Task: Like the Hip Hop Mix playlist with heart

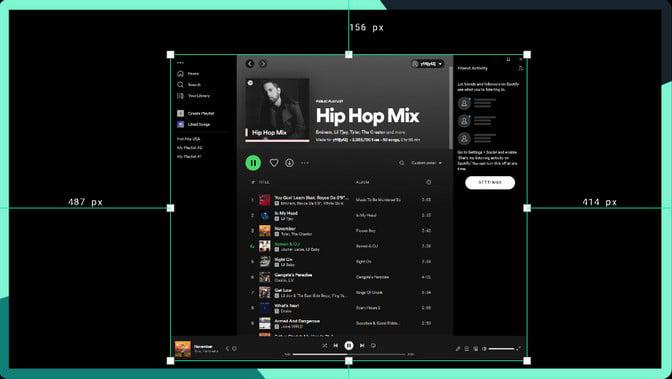Action: 274,163
